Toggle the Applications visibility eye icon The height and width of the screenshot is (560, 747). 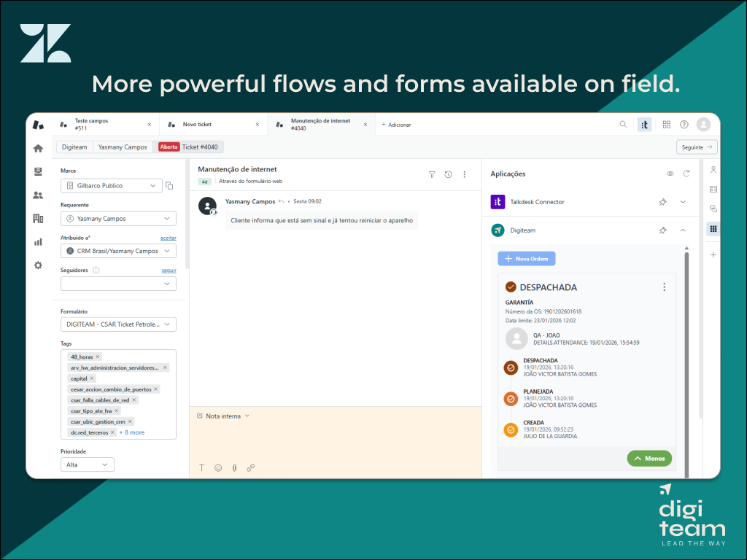point(670,174)
